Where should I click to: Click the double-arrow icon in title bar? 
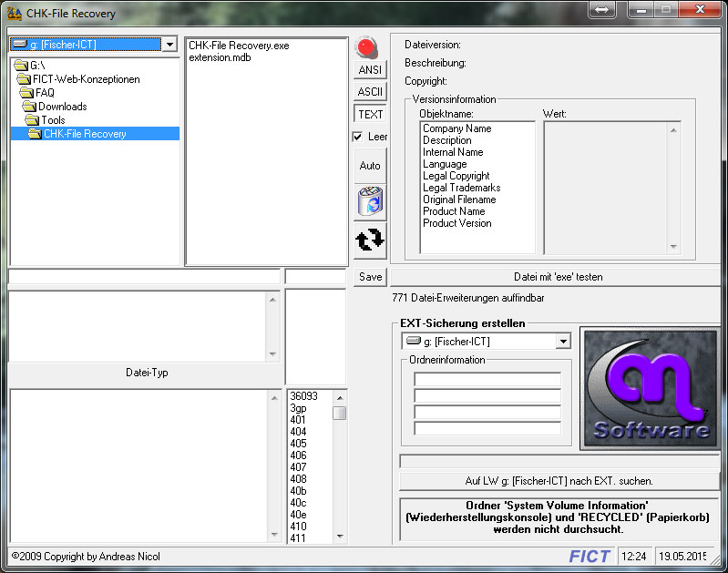pos(601,10)
